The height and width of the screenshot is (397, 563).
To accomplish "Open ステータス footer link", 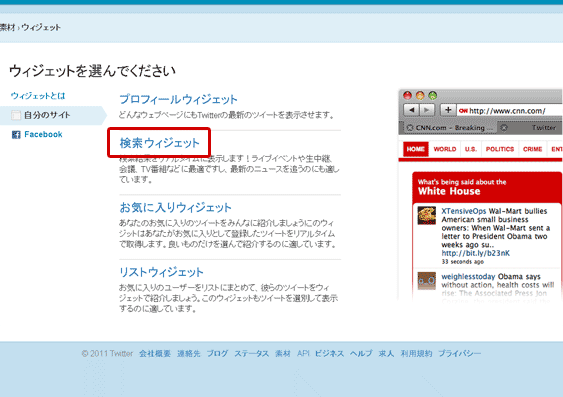I will pos(251,354).
